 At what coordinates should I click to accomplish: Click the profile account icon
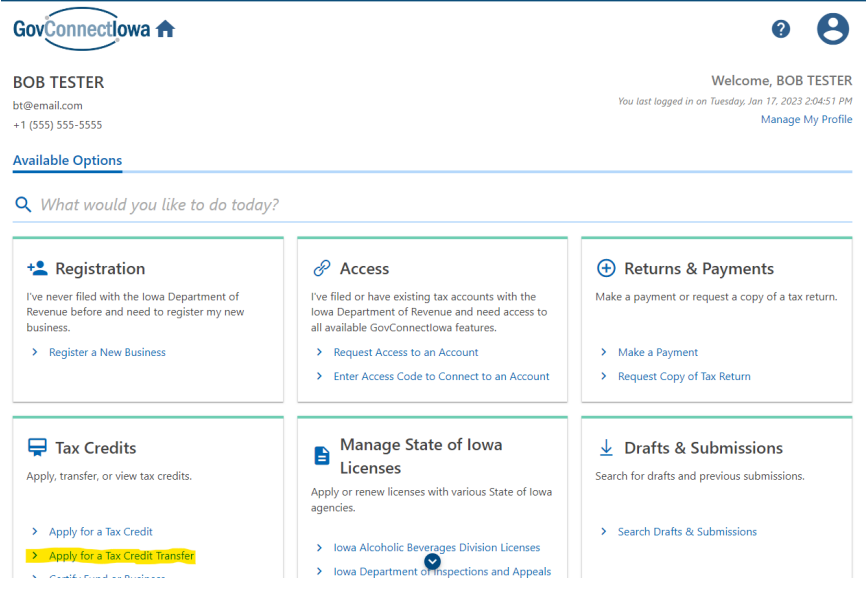[833, 29]
